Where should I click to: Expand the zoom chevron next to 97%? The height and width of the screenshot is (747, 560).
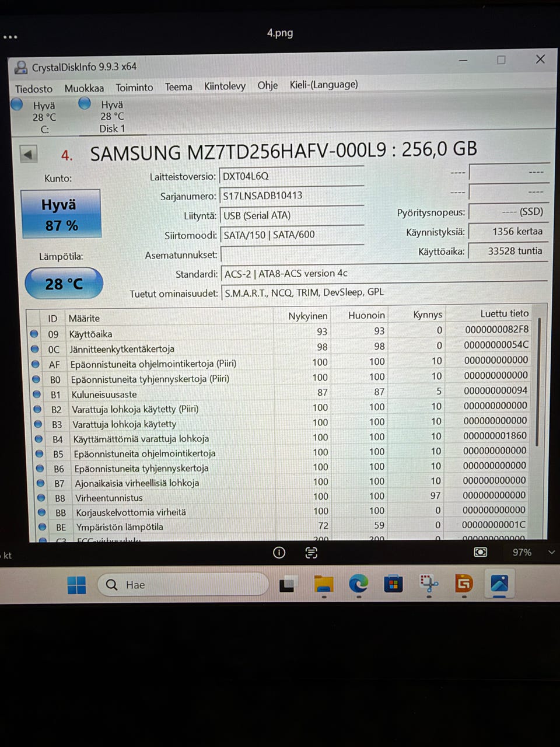tap(551, 552)
